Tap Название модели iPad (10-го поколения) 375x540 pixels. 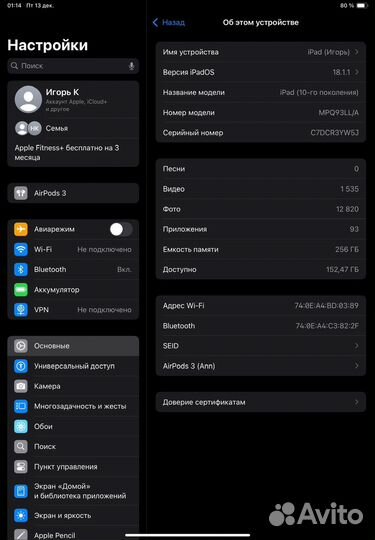pyautogui.click(x=319, y=92)
